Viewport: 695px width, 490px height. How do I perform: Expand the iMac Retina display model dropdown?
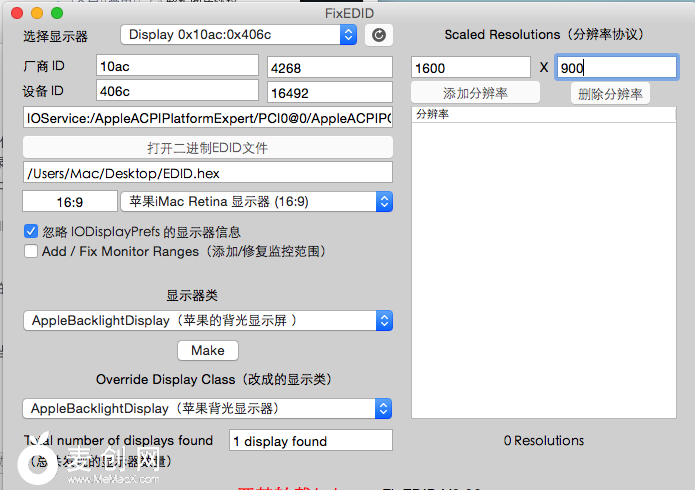coord(256,202)
